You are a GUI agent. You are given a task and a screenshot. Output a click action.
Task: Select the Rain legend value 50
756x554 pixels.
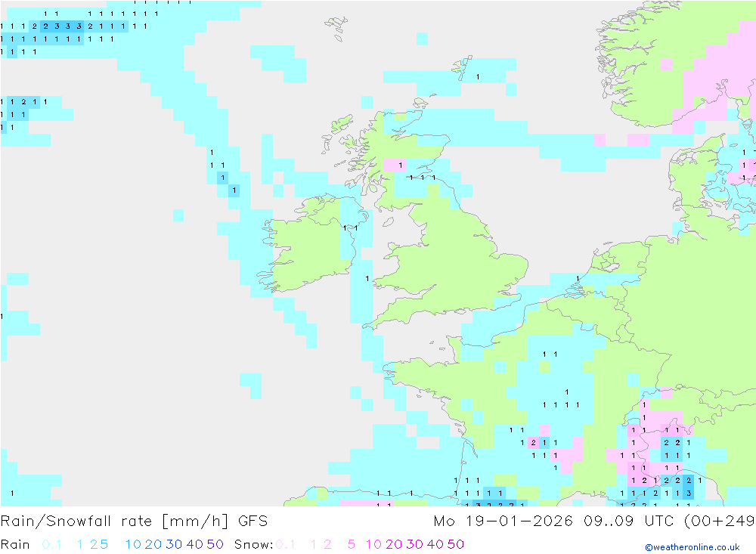215,544
